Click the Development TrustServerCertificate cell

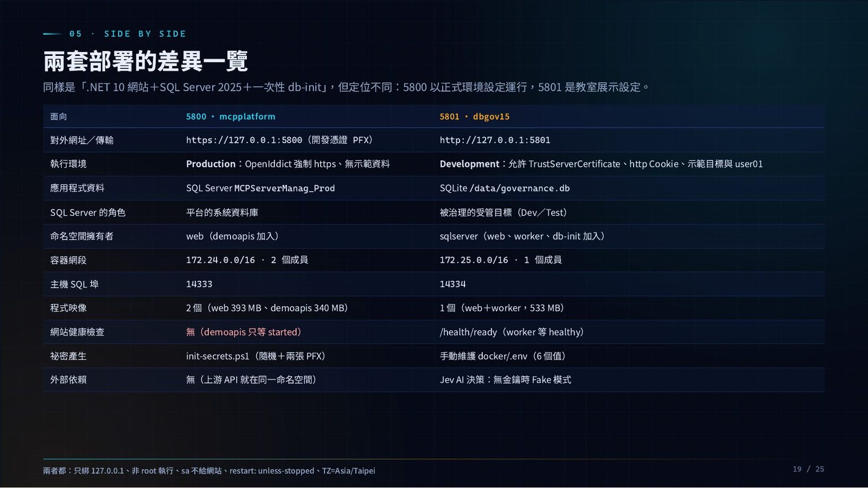[x=601, y=164]
